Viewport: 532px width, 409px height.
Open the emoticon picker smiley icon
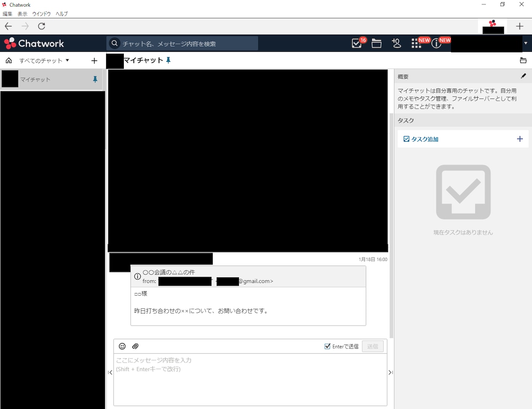click(122, 346)
